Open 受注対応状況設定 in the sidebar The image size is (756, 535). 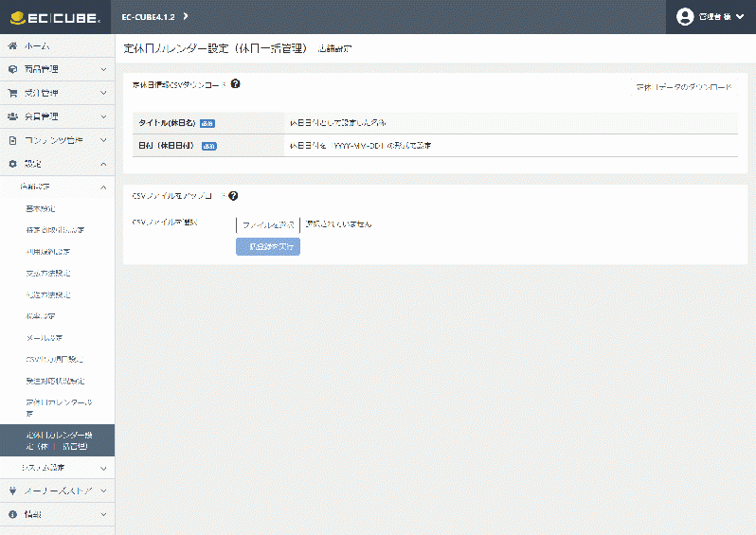[x=55, y=382]
